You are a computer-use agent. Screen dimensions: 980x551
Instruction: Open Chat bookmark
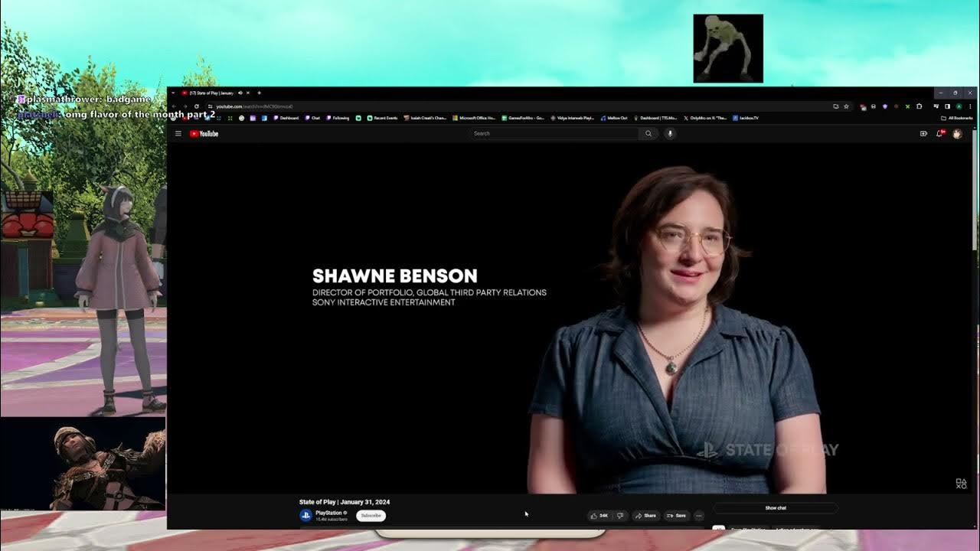click(x=312, y=118)
